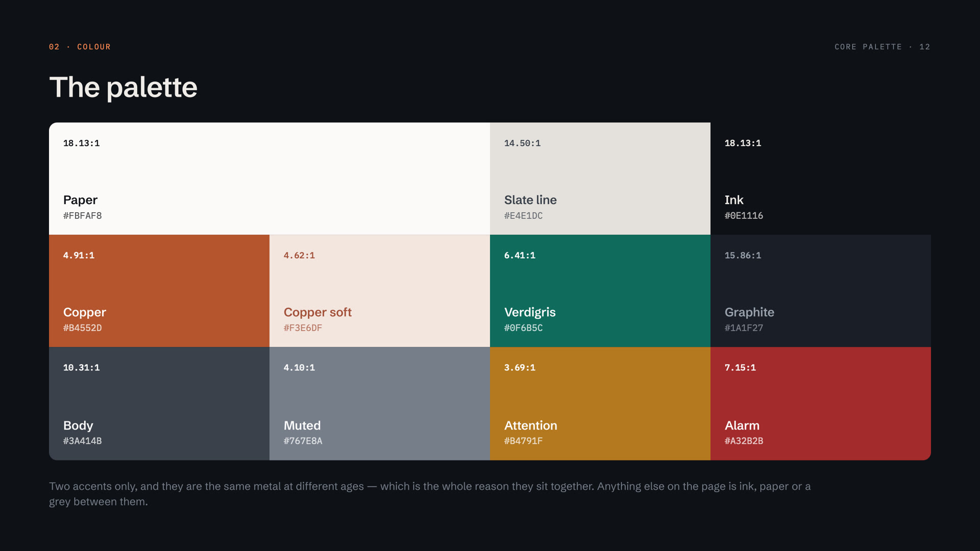The width and height of the screenshot is (980, 551).
Task: Click the 7.15:1 contrast ratio
Action: point(740,368)
